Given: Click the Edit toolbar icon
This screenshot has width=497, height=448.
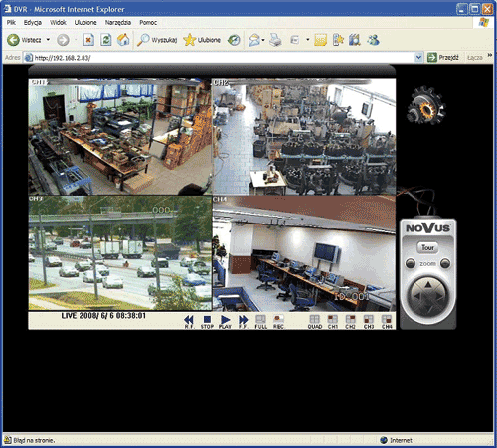Looking at the screenshot, I should pos(294,40).
